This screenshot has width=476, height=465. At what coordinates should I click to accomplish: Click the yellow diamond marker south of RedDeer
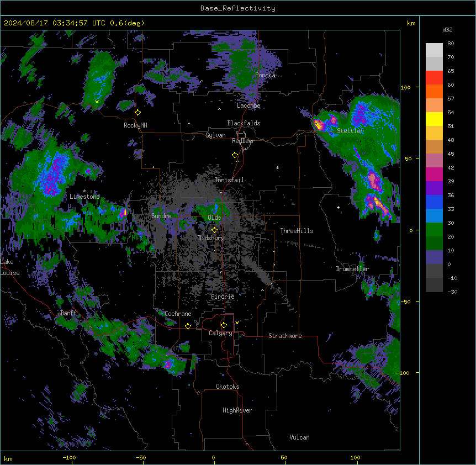(235, 155)
